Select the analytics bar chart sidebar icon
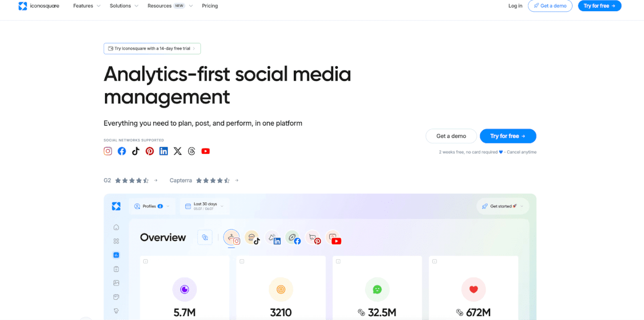 [116, 255]
